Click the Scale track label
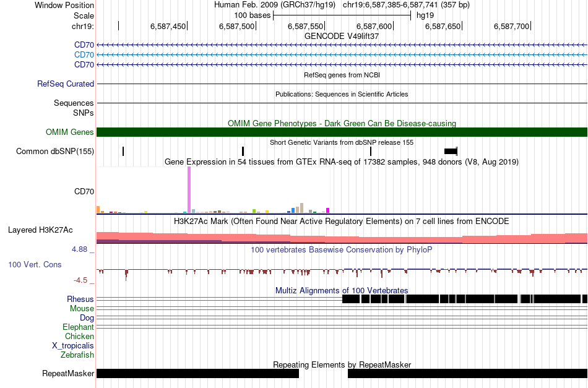The width and height of the screenshot is (588, 388). 84,15
